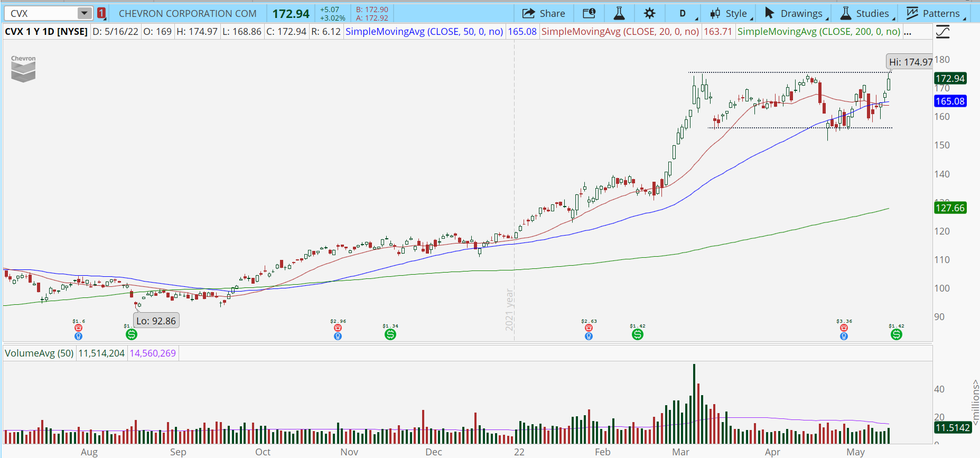Click the '22' year label on time axis
The image size is (980, 458).
519,452
